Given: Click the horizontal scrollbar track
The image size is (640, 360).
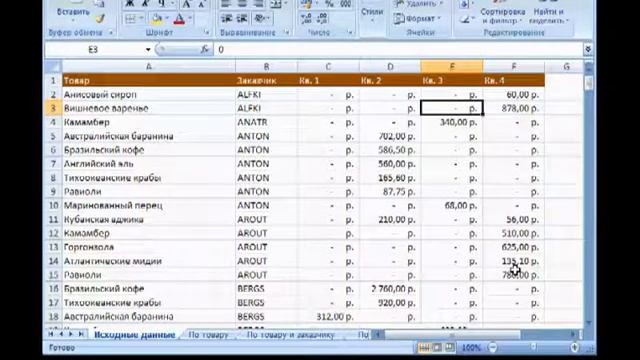Looking at the screenshot, I should 545,335.
